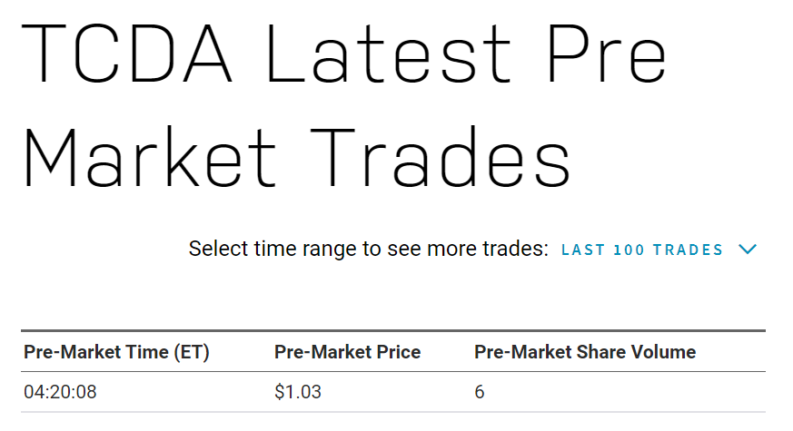
Task: Click the word "Market" in the heading
Action: pos(150,157)
